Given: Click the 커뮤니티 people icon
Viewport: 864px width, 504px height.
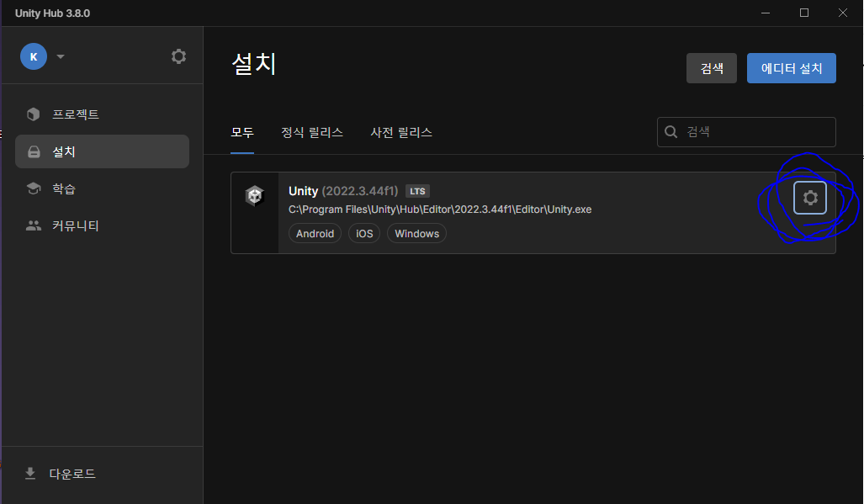Looking at the screenshot, I should click(34, 225).
